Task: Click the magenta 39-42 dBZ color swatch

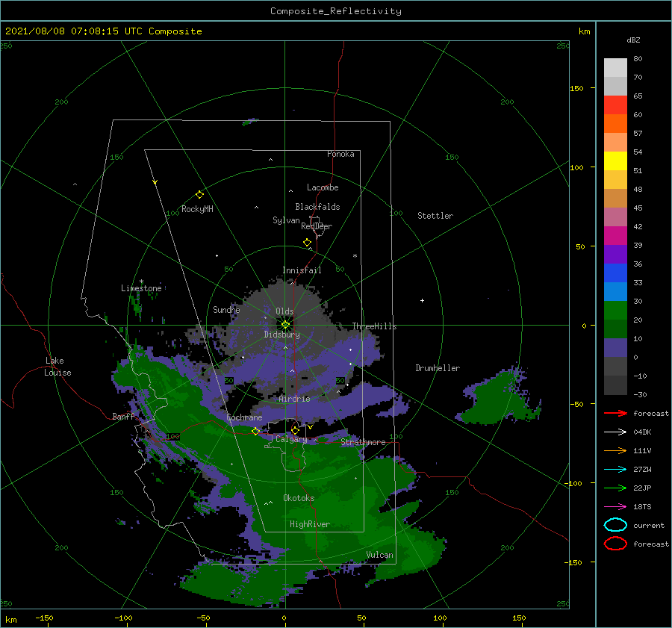Action: (x=615, y=236)
